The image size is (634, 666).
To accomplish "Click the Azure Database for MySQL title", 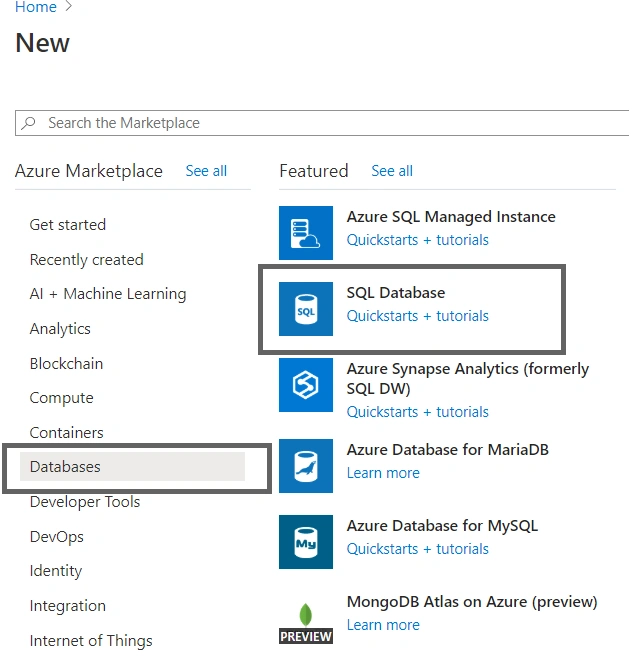I will 442,526.
